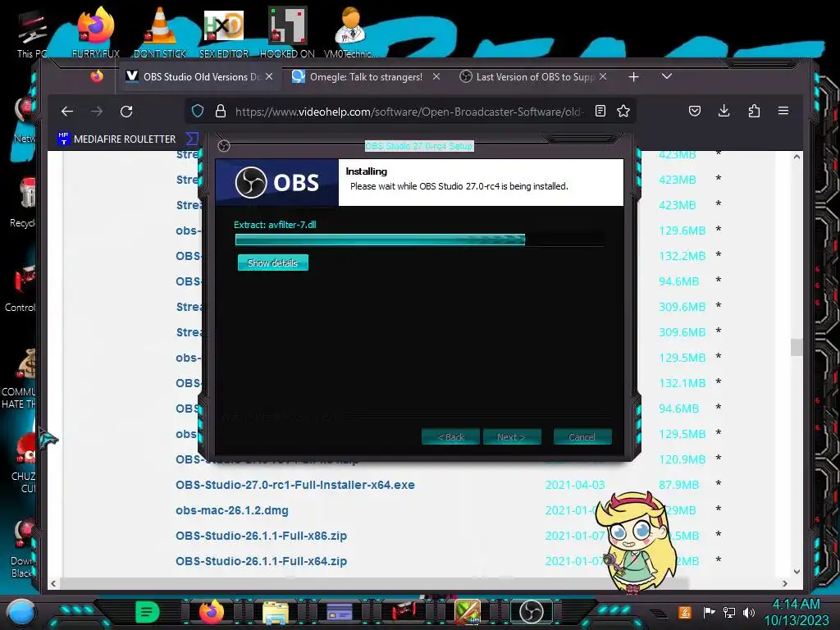840x630 pixels.
Task: Open the Firefox extensions puzzle icon
Action: coord(754,111)
